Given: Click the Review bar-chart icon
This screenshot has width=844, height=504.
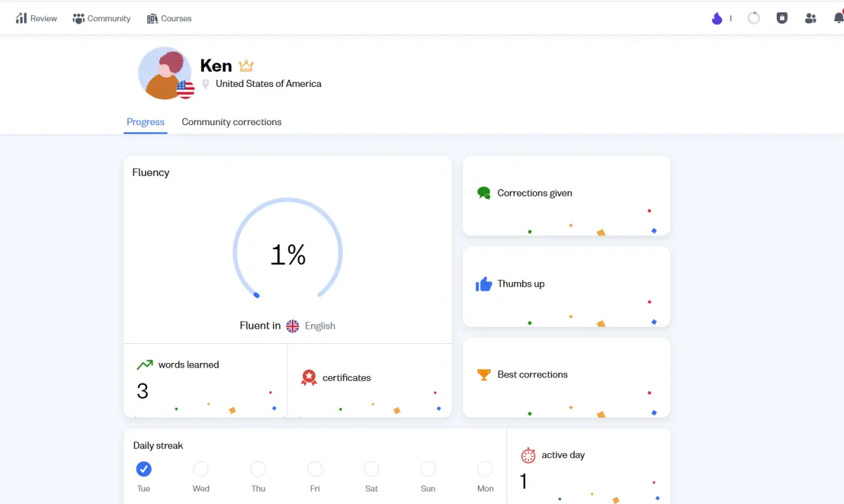Looking at the screenshot, I should tap(21, 18).
